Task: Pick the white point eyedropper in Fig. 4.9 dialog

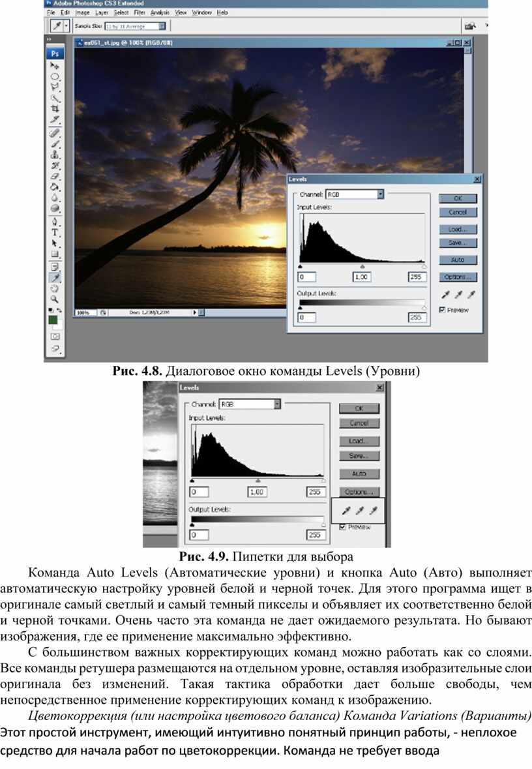Action: [374, 511]
